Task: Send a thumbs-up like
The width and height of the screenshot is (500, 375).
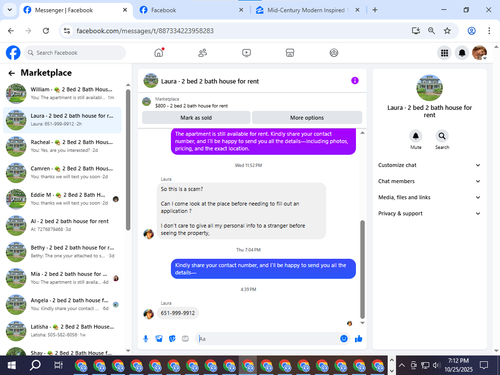Action: (x=359, y=339)
